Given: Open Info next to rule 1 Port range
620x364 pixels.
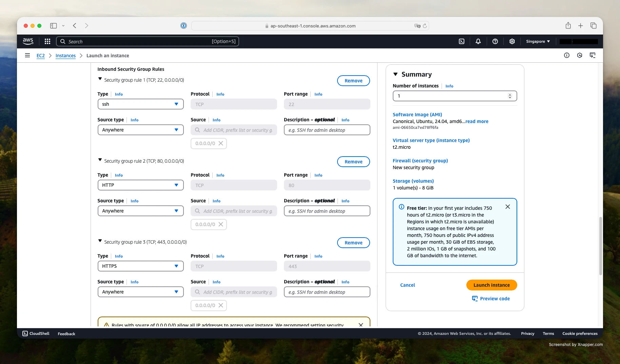Looking at the screenshot, I should 318,94.
